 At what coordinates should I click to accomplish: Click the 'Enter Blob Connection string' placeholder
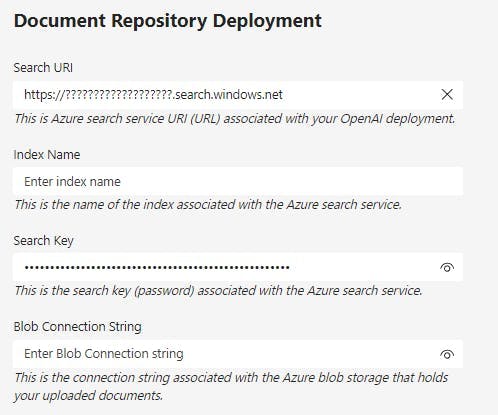(104, 354)
